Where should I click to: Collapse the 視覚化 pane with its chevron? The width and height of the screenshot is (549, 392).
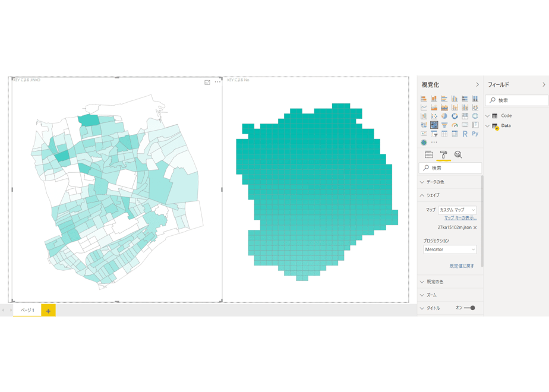477,85
